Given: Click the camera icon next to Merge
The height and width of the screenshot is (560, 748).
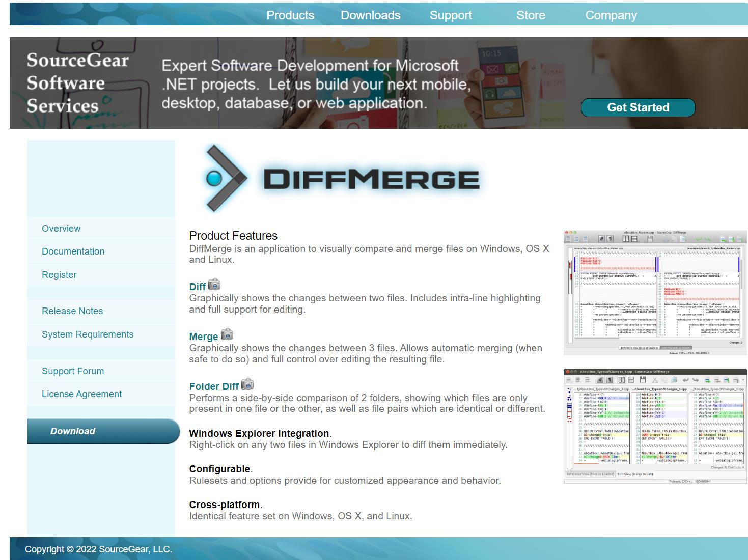Looking at the screenshot, I should click(227, 335).
